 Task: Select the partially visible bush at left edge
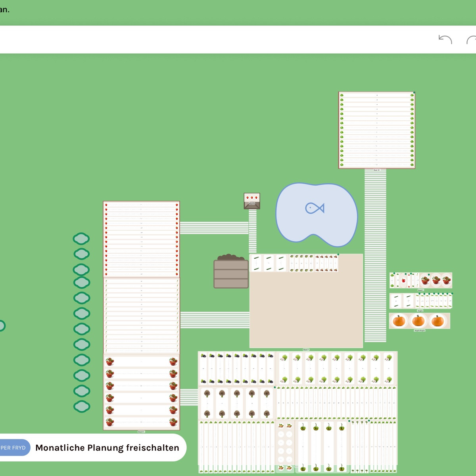click(x=2, y=326)
